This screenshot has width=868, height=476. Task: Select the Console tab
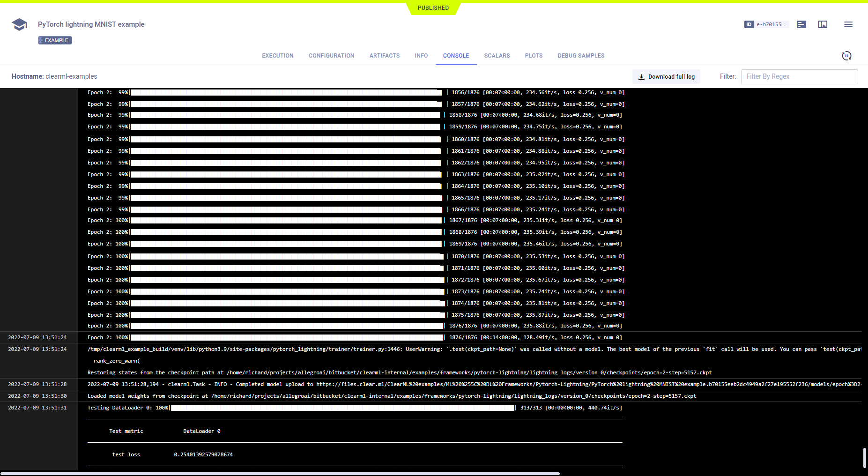click(456, 56)
